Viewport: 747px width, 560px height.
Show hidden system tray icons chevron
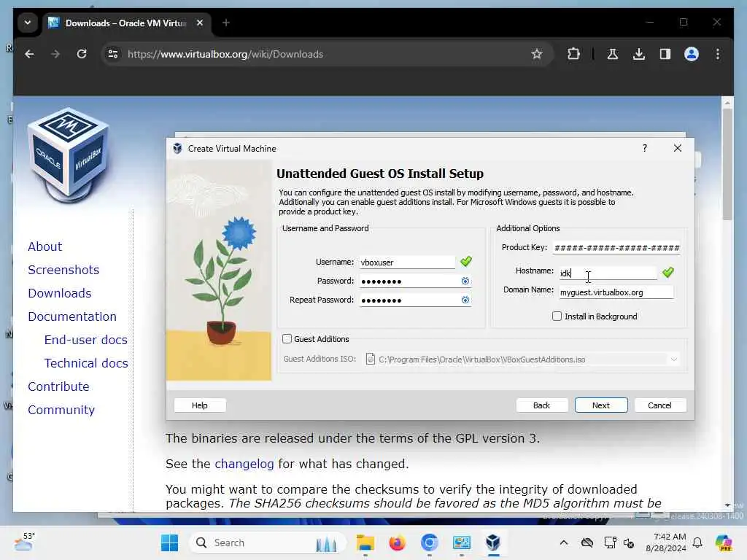pyautogui.click(x=564, y=542)
